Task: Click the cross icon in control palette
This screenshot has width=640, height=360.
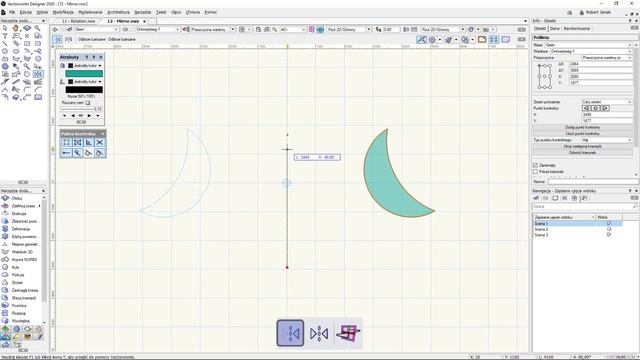Action: [x=100, y=142]
